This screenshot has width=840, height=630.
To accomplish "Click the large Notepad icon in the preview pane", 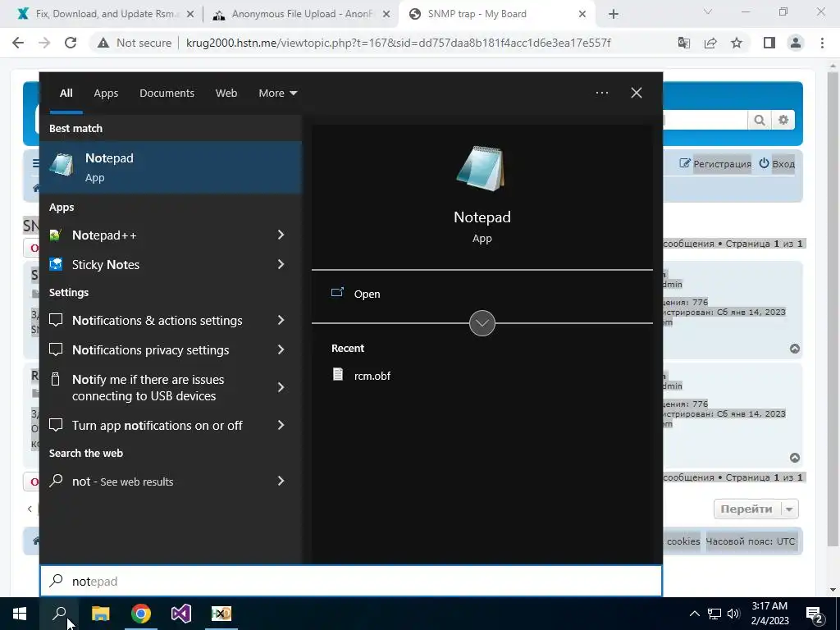I will pyautogui.click(x=482, y=168).
